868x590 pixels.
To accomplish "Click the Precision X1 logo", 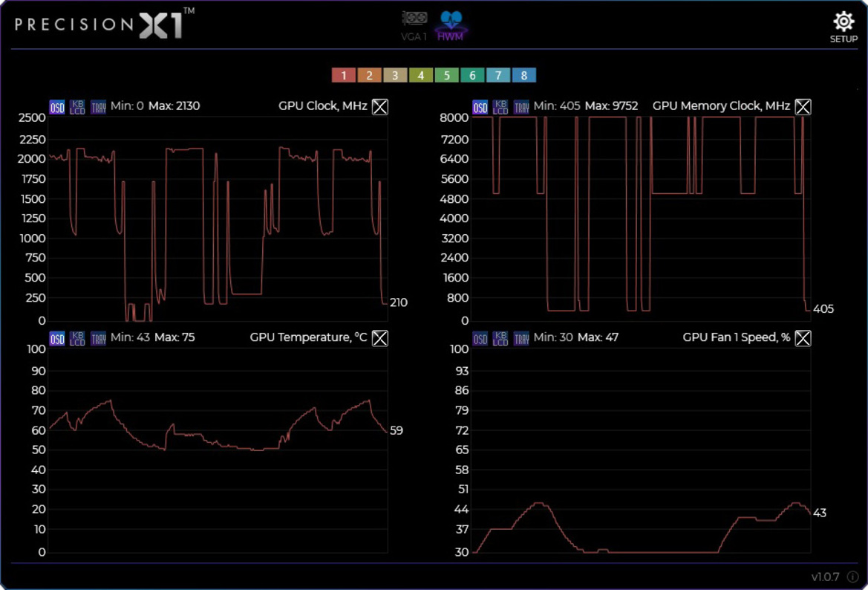I will (x=105, y=24).
